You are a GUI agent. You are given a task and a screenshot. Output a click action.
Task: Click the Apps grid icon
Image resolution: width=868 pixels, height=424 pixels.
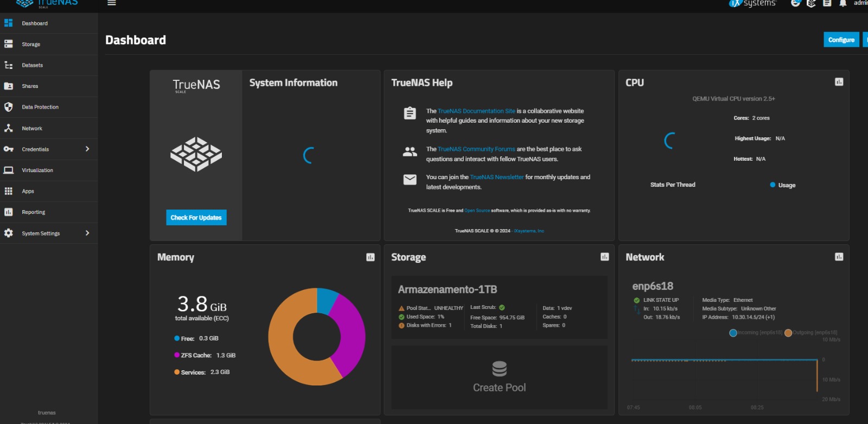pos(8,191)
